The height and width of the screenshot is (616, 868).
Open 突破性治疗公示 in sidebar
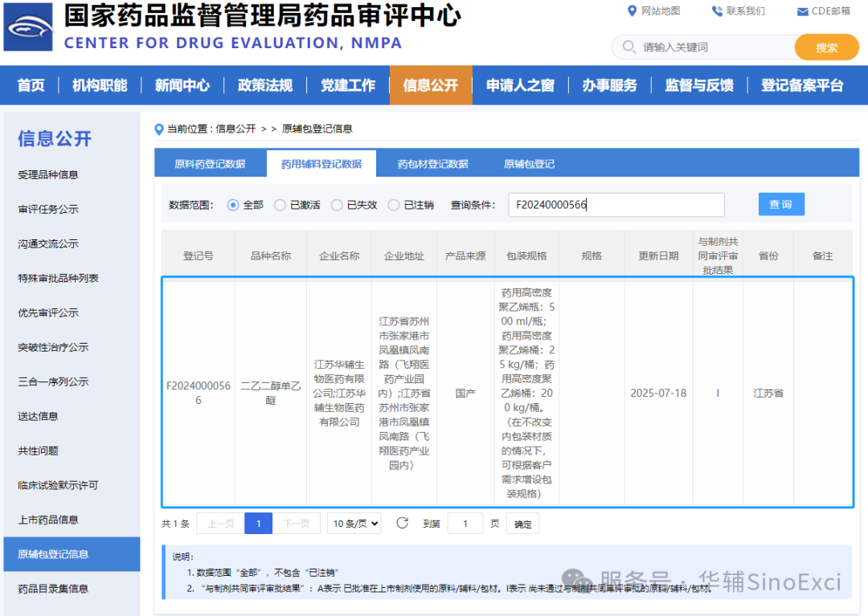pyautogui.click(x=53, y=347)
